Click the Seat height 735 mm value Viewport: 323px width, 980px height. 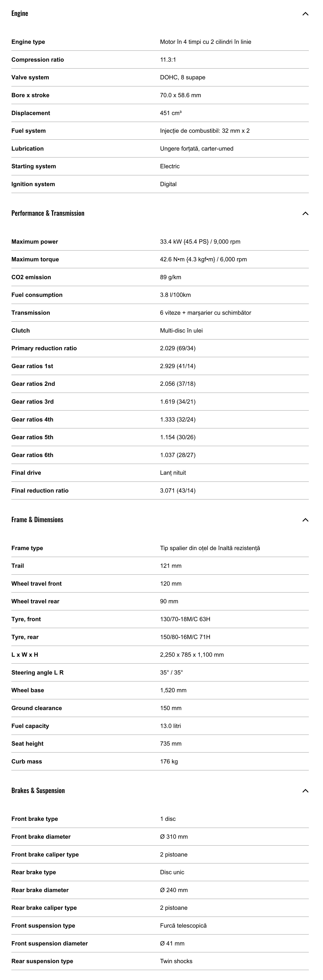tap(171, 744)
